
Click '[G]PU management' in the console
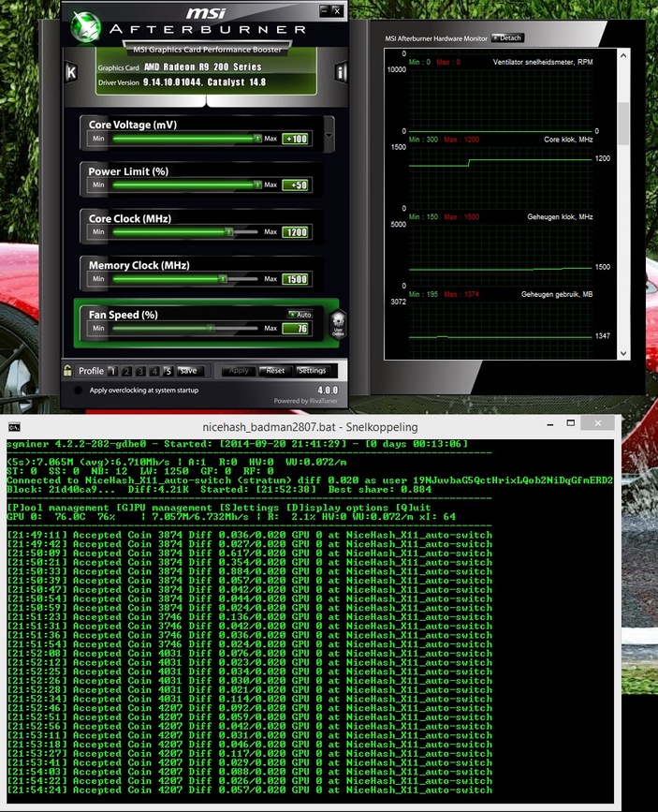coord(167,508)
